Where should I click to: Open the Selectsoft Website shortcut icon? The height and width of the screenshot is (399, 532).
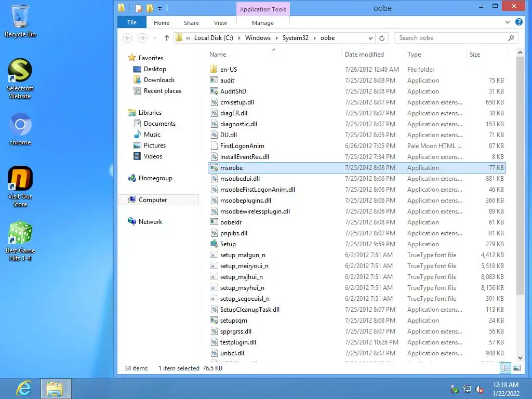point(20,70)
